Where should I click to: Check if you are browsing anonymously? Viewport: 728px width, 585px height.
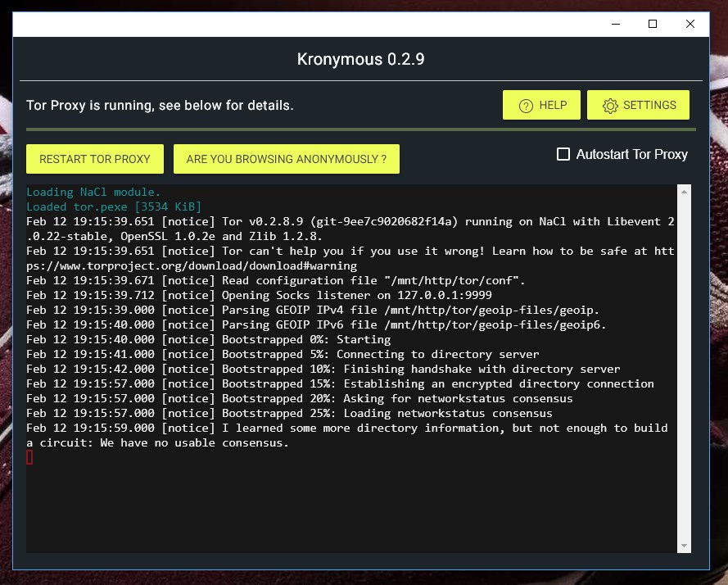tap(287, 159)
